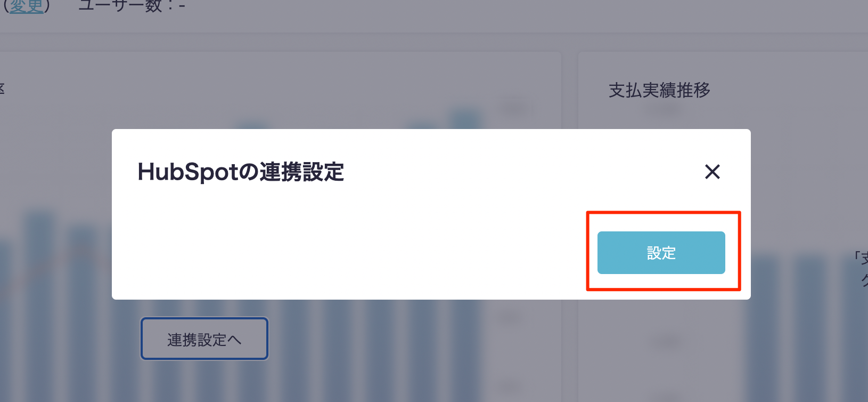
Task: Close the HubSpot連携設定 dialog with X
Action: click(712, 172)
